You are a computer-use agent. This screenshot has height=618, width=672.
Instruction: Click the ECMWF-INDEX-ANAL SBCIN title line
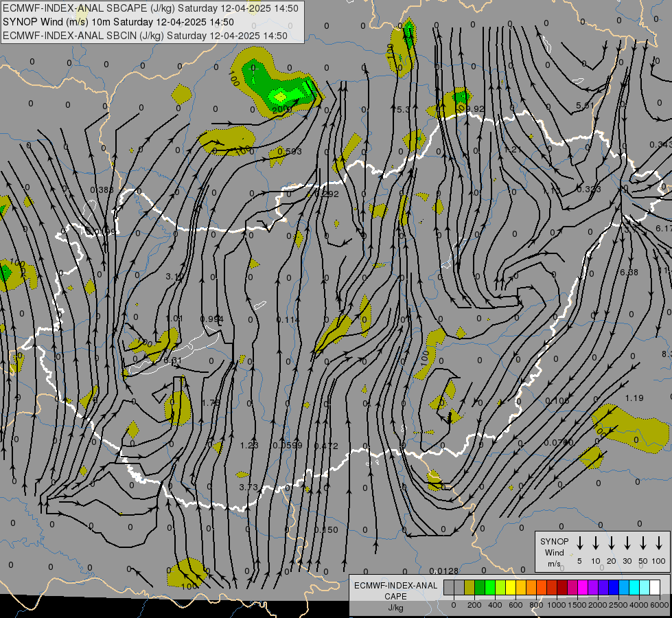point(145,36)
